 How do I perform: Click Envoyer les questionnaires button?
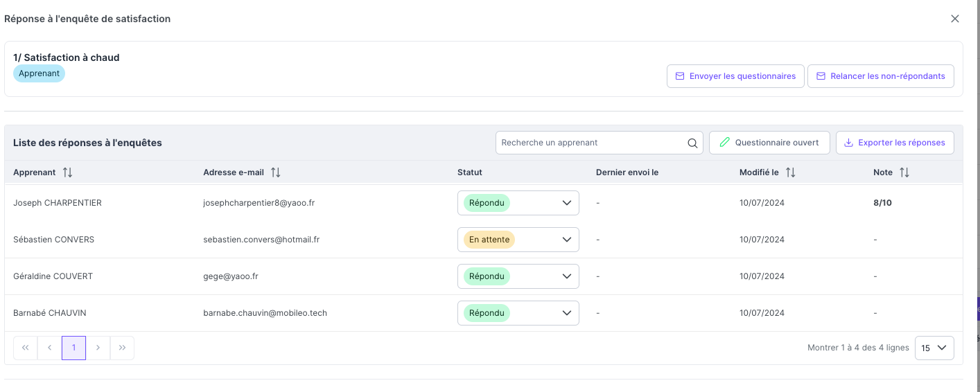[x=735, y=76]
